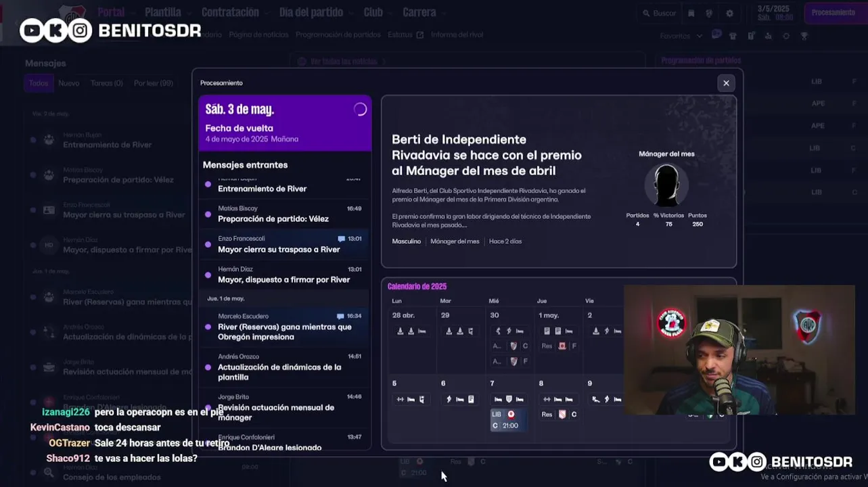Select the Nuevo filter in Mensajes
This screenshot has width=868, height=487.
tap(69, 83)
